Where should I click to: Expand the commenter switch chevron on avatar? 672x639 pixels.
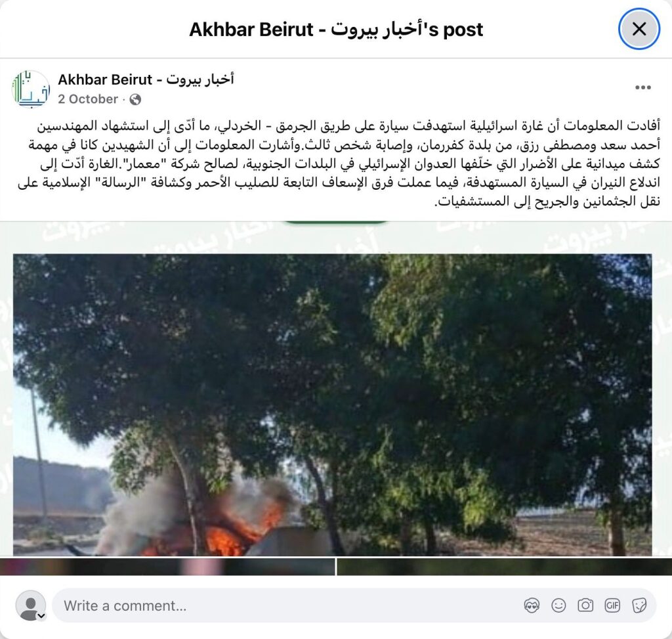click(41, 616)
